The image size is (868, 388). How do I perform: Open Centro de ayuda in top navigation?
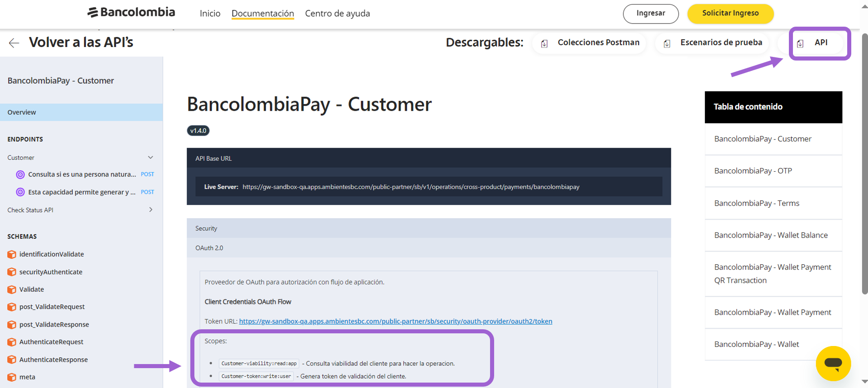(338, 14)
